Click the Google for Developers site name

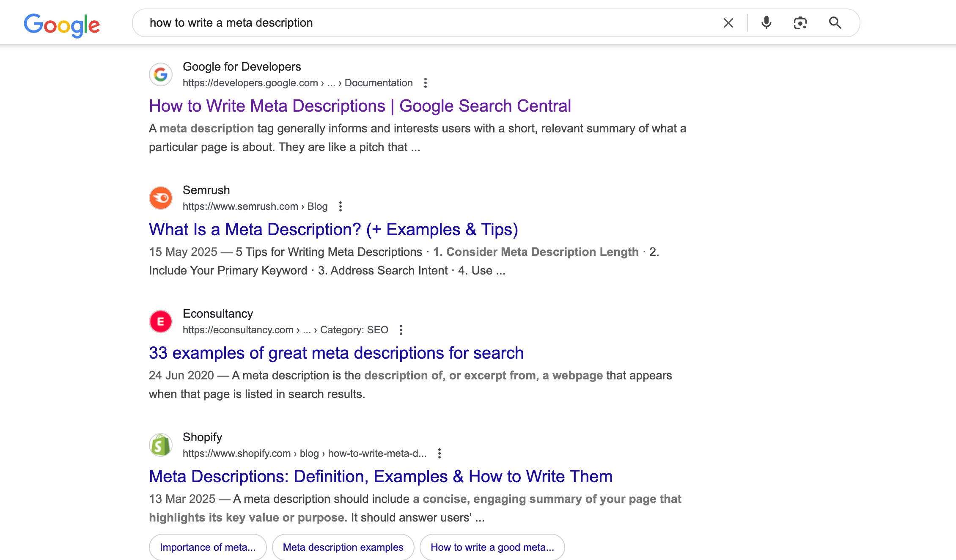pyautogui.click(x=242, y=67)
